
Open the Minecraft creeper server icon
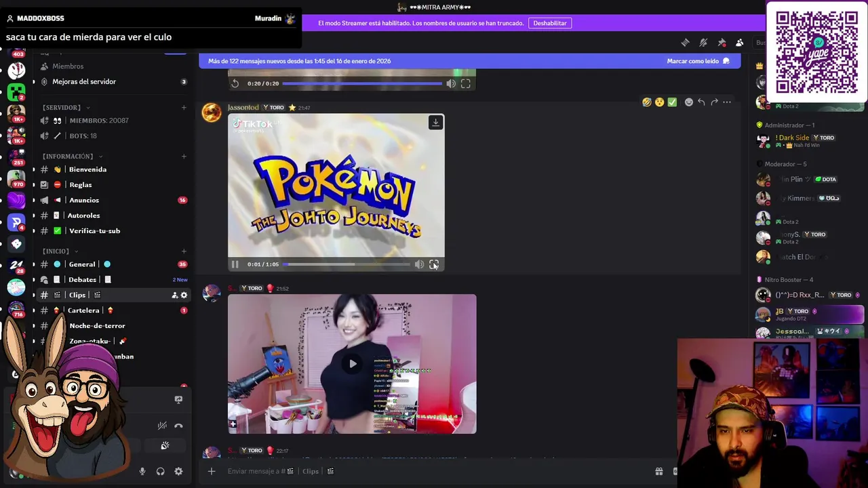[x=16, y=91]
